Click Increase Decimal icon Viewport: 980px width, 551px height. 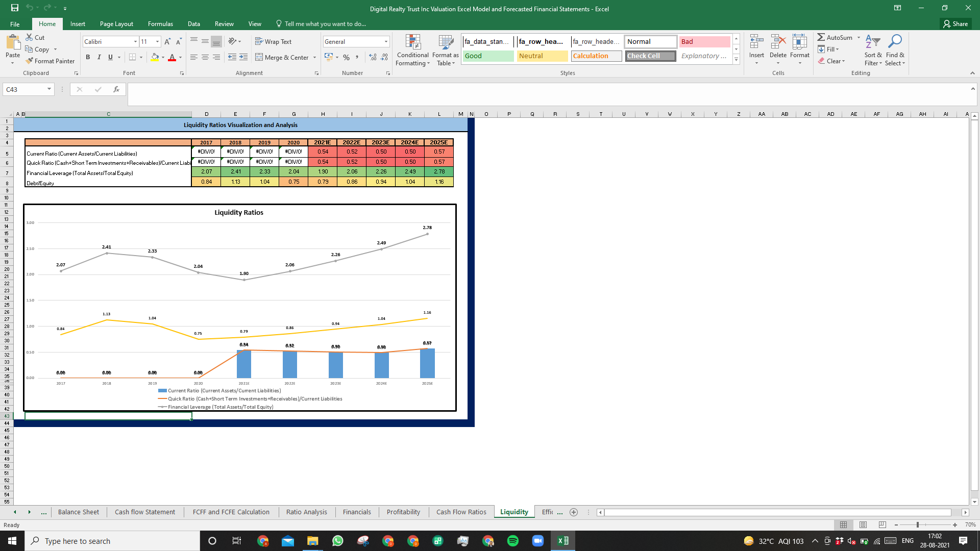pyautogui.click(x=373, y=57)
